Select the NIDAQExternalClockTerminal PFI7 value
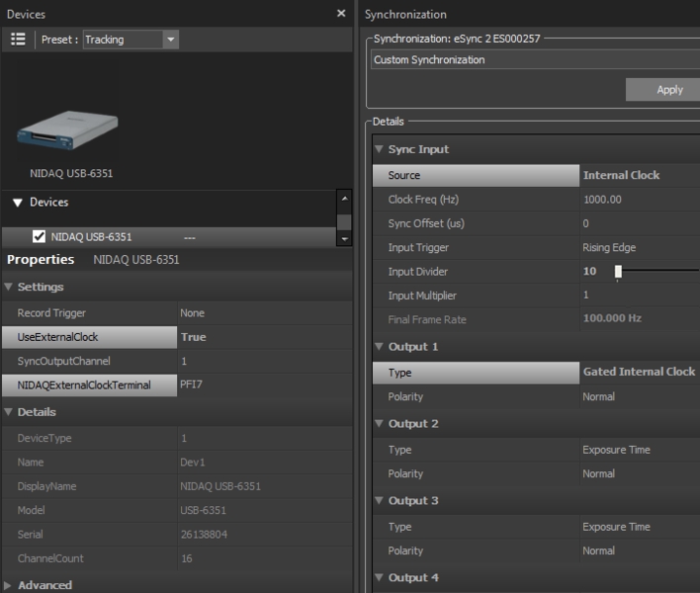 [263, 384]
